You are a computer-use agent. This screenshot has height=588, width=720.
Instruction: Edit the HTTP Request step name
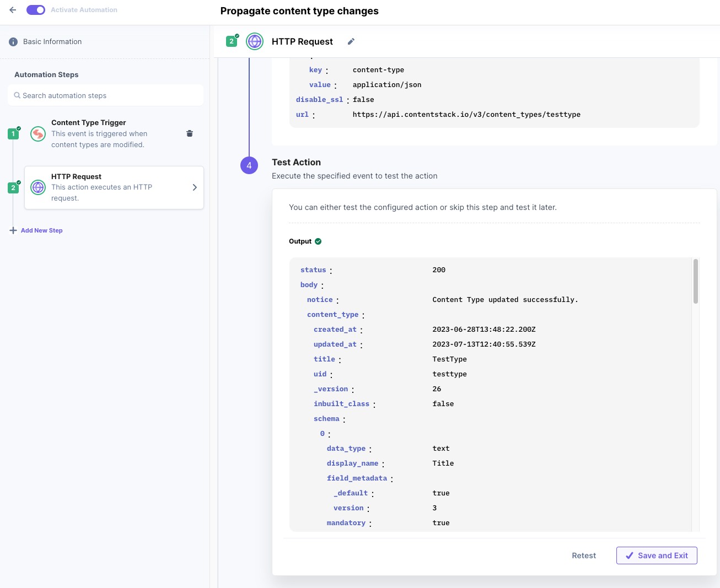coord(351,41)
